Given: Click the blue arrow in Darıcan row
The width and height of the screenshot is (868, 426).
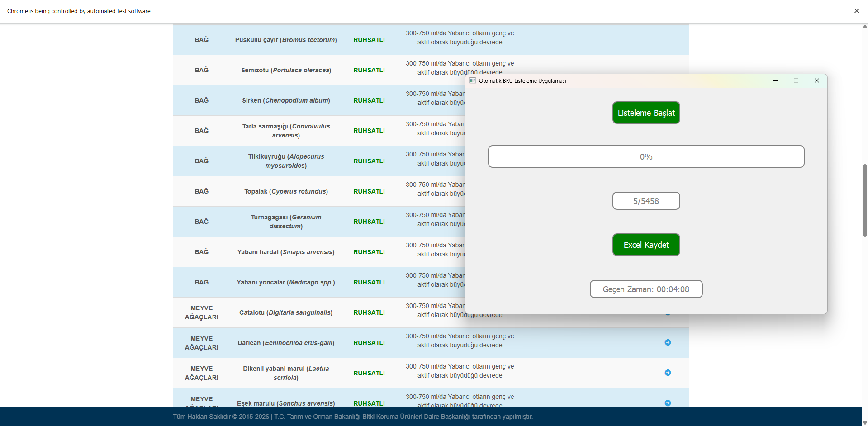Looking at the screenshot, I should click(668, 342).
